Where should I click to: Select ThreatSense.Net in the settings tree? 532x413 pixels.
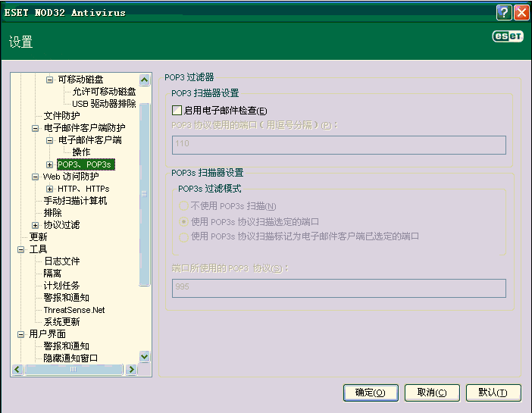(x=74, y=310)
